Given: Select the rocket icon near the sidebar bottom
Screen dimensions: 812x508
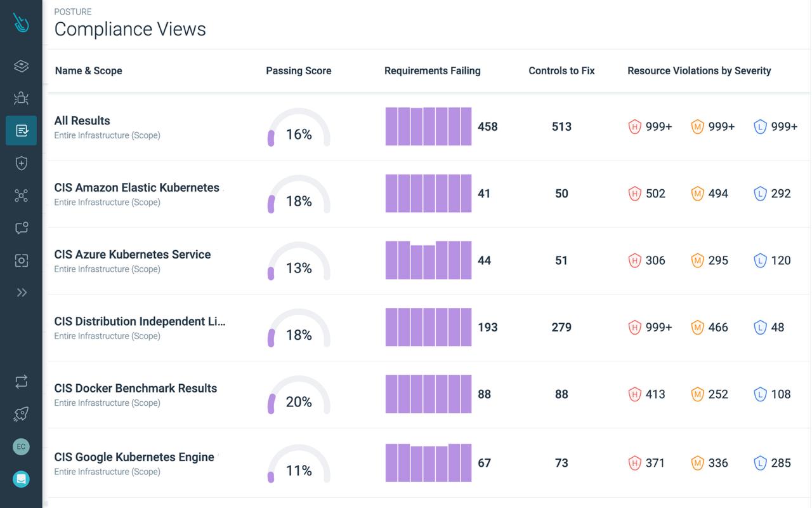Looking at the screenshot, I should pos(21,413).
